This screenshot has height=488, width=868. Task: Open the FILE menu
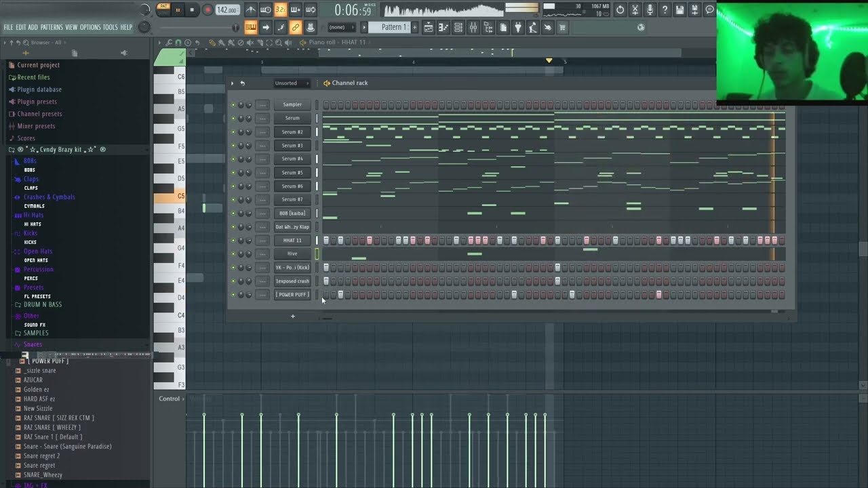point(8,27)
